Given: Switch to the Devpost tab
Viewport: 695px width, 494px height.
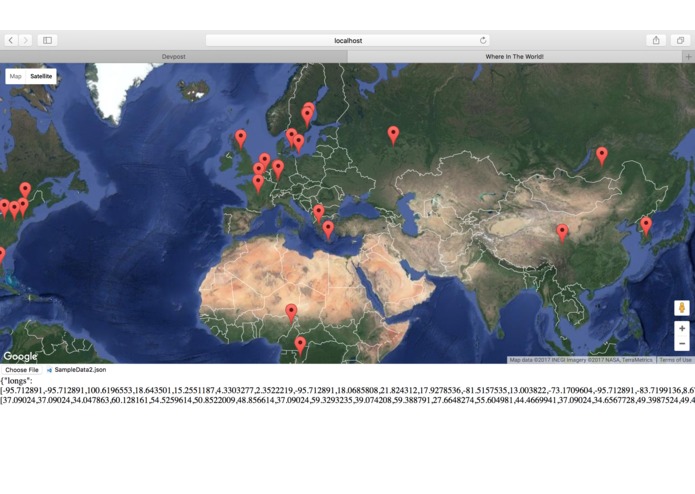Looking at the screenshot, I should coord(174,57).
